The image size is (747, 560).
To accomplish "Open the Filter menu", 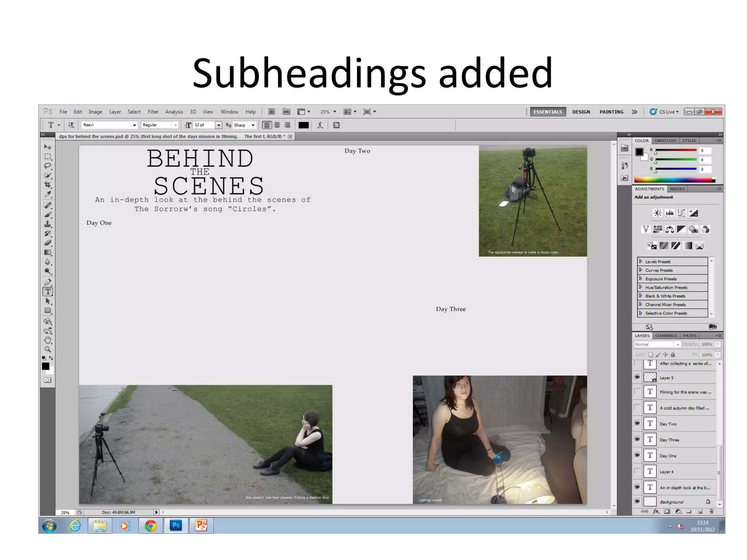I will click(x=153, y=112).
